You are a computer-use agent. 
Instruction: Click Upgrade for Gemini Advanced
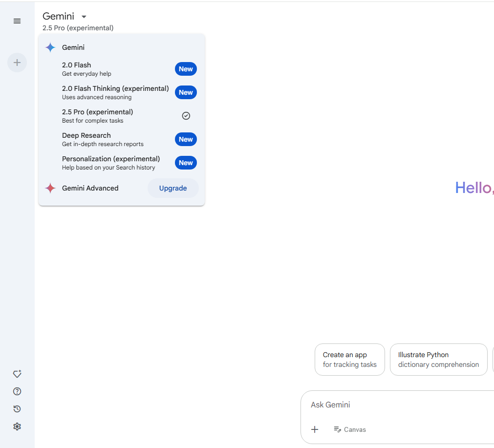173,189
